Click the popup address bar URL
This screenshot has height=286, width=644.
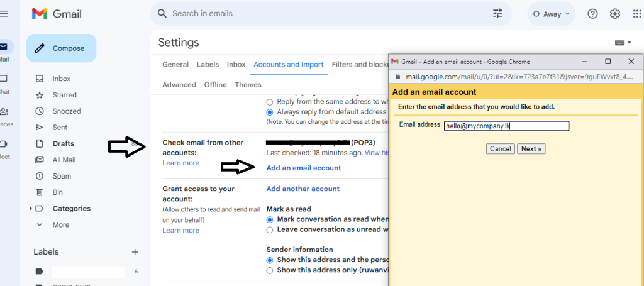point(519,77)
